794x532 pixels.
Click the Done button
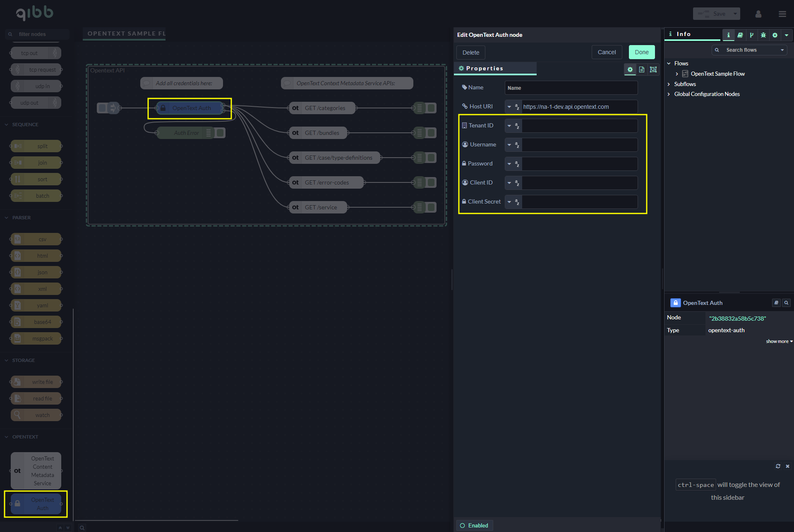click(641, 52)
